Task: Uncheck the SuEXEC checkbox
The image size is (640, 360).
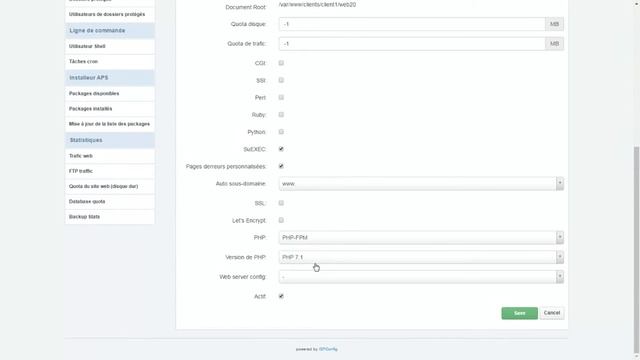Action: (x=281, y=149)
